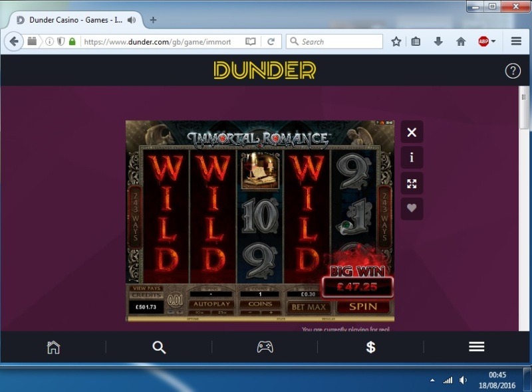Increase coins with plus button
Screen dimensions: 532x392
271,312
